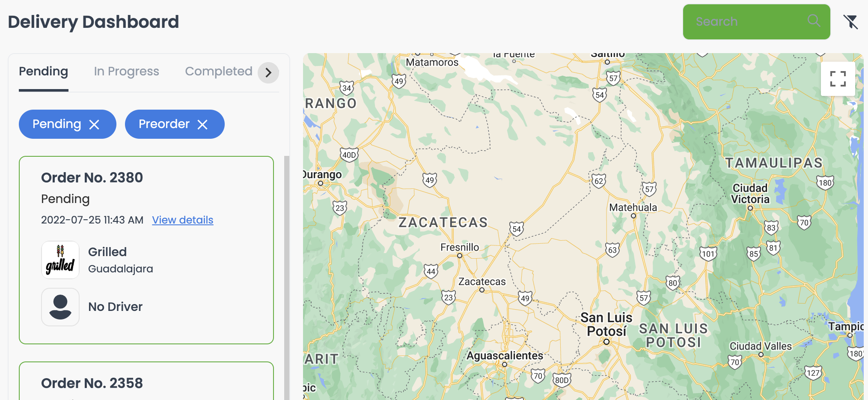Click the highway 44 shield on map
Viewport: 868px width, 400px height.
point(431,272)
